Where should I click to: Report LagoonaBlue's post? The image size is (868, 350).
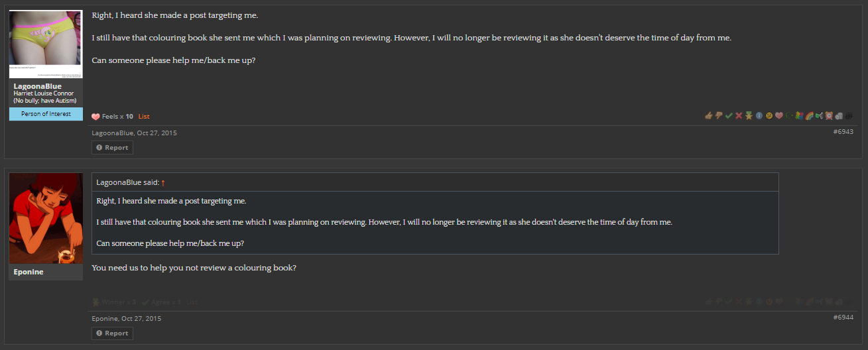click(112, 147)
